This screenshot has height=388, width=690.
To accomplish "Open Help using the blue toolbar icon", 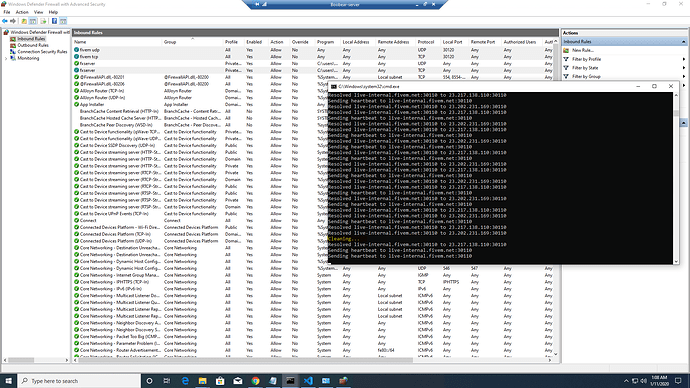I will [54, 21].
